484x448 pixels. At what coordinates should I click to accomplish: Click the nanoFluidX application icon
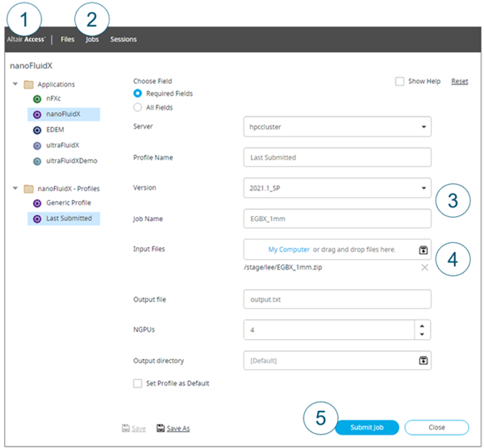click(x=37, y=115)
